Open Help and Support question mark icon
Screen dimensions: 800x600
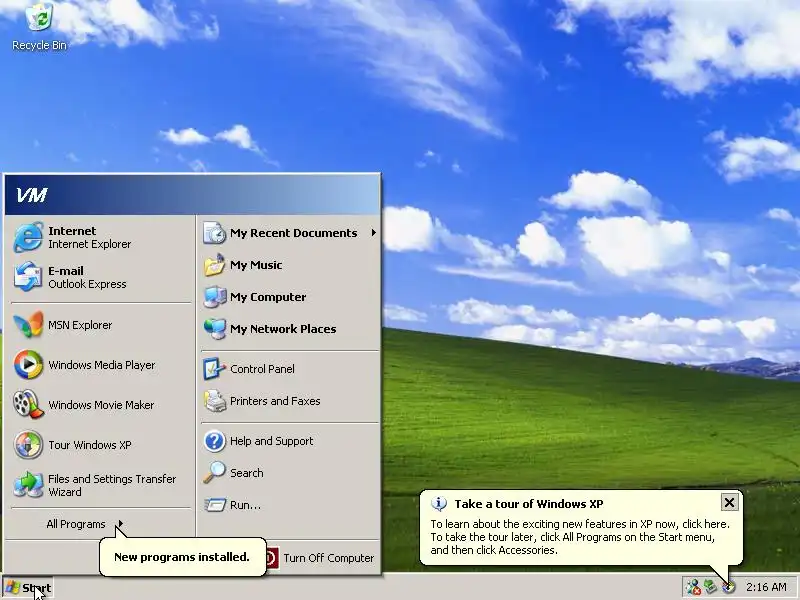pos(214,441)
